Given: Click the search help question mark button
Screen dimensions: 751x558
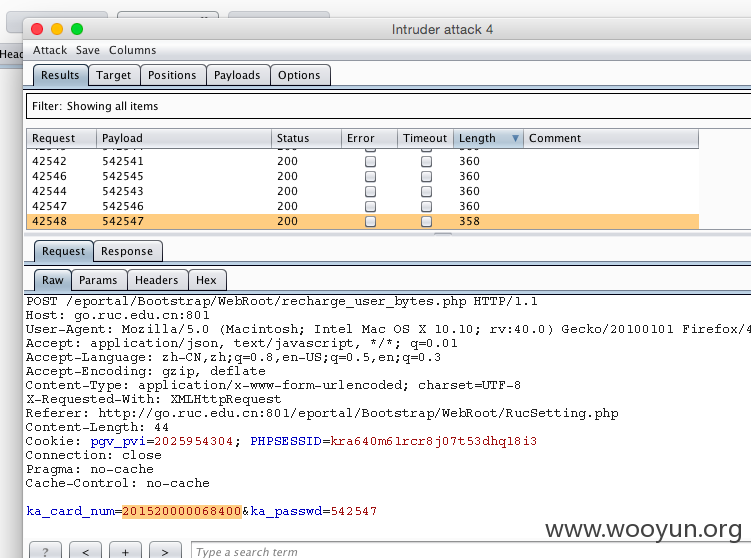Looking at the screenshot, I should 45,551.
